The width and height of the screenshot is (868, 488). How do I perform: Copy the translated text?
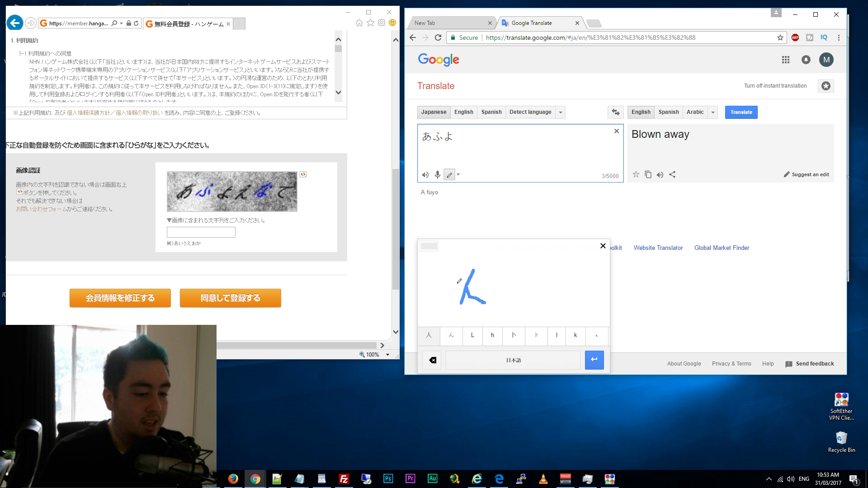pos(648,174)
